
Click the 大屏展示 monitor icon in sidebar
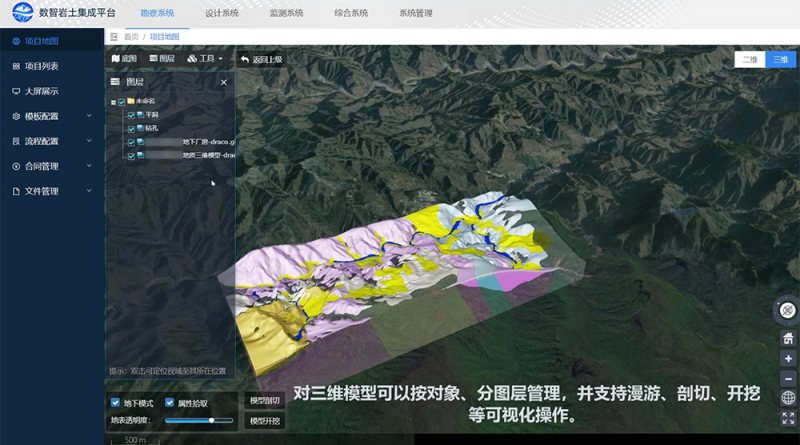click(16, 91)
